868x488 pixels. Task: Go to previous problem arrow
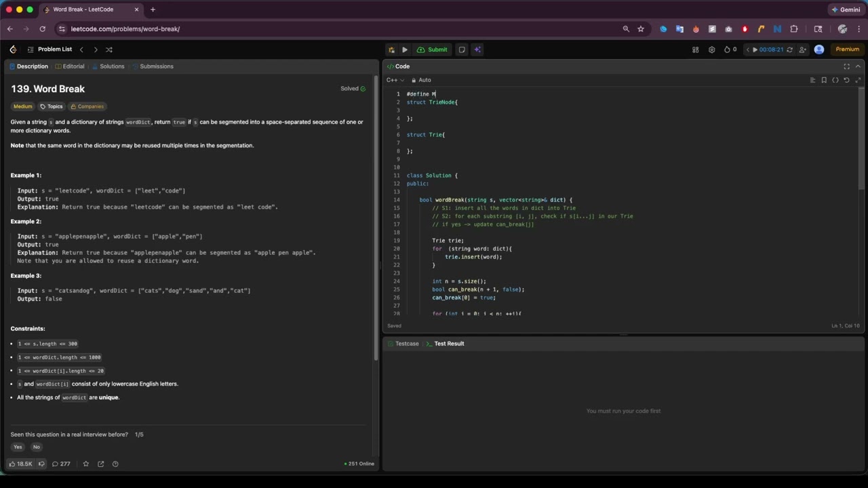coord(81,49)
